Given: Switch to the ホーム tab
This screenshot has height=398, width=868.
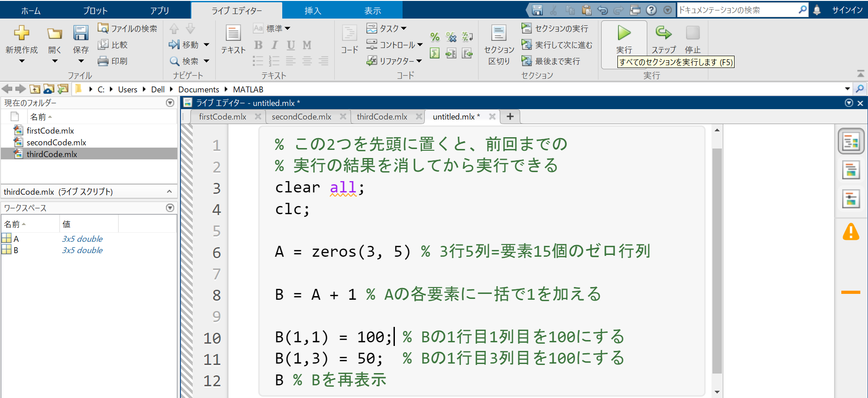Looking at the screenshot, I should coord(31,10).
